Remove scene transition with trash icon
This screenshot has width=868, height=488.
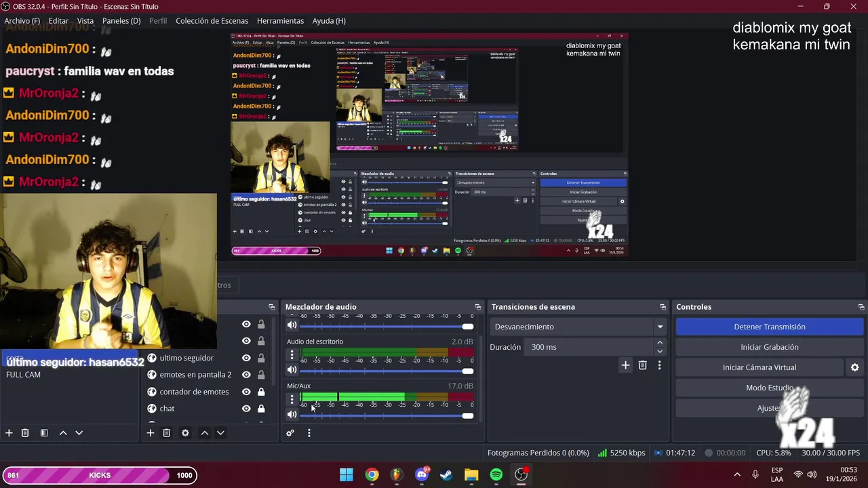click(x=642, y=365)
